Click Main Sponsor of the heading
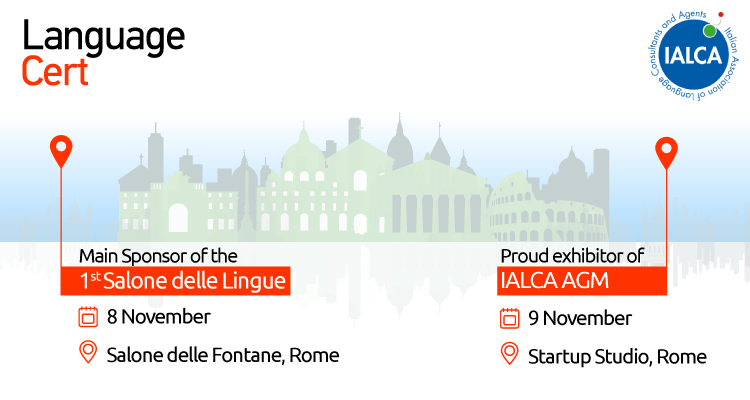This screenshot has height=400, width=750. click(x=158, y=256)
